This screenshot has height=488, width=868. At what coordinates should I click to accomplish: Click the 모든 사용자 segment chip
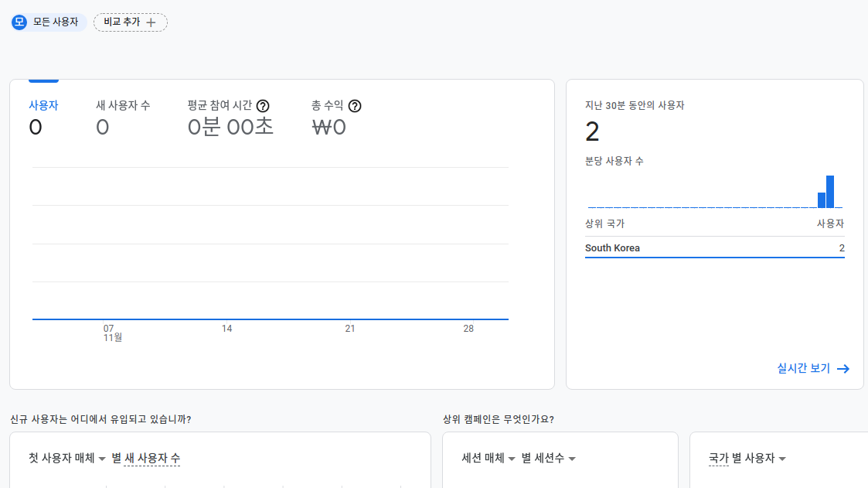point(56,22)
